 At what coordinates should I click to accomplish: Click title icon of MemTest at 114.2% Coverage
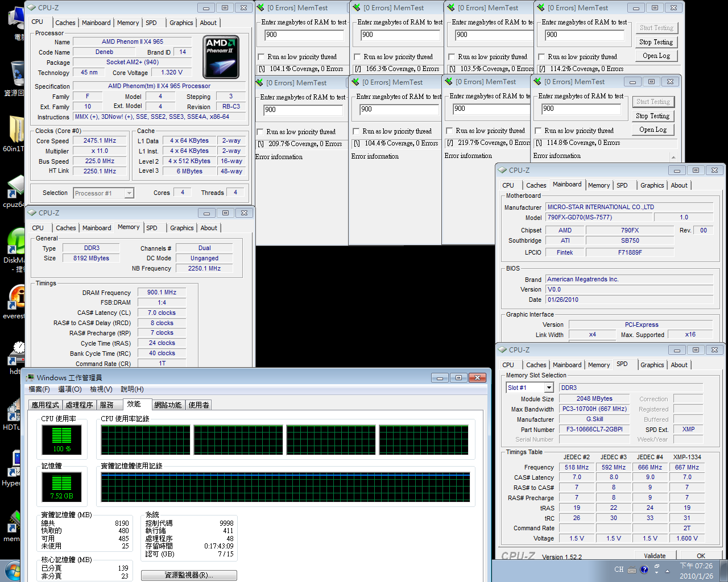(x=541, y=7)
